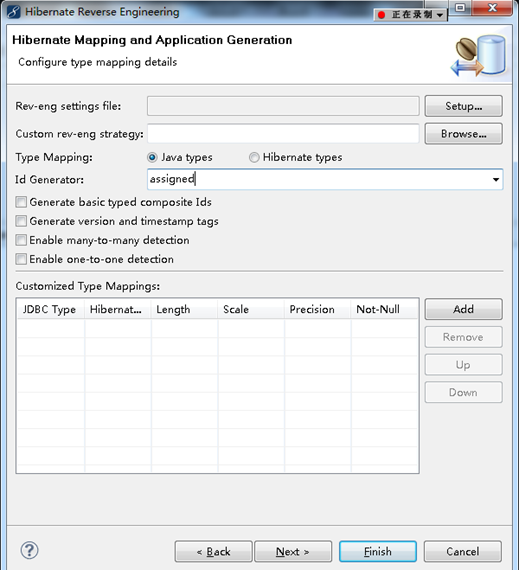Click the Id Generator label
The image size is (519, 570).
(49, 180)
